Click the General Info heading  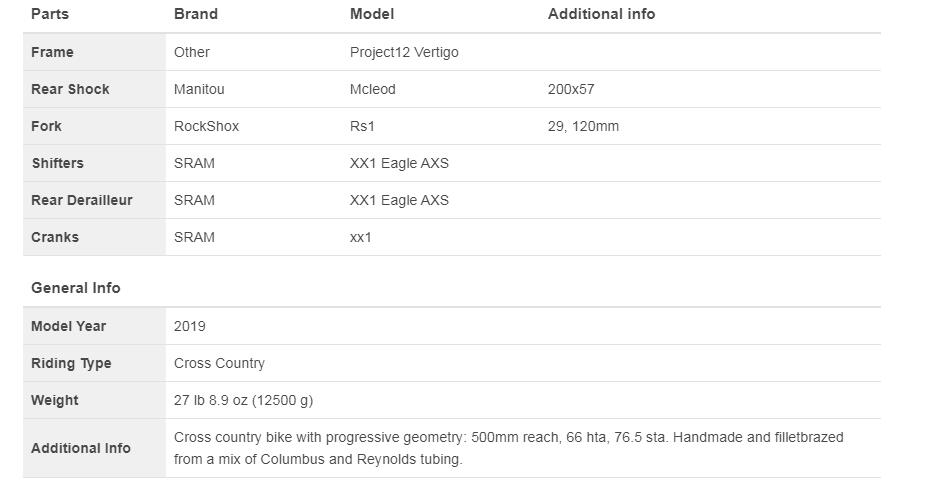(76, 288)
